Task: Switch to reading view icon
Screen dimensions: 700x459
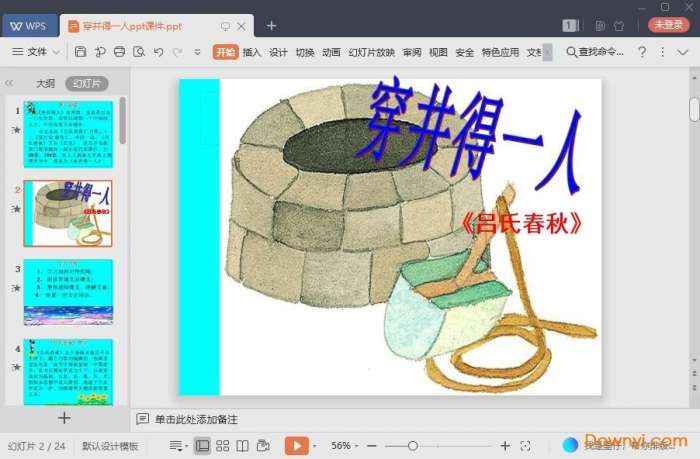Action: coord(242,446)
